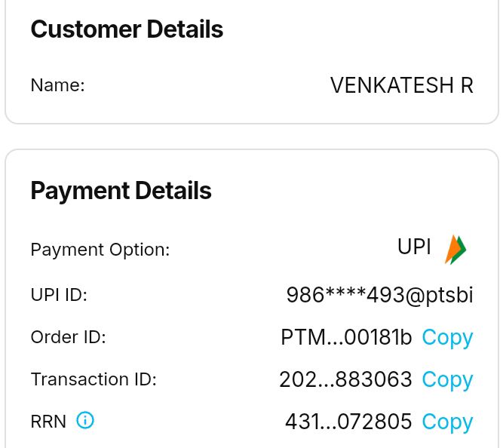
Task: Click the gap between the two cards
Action: pos(251,137)
